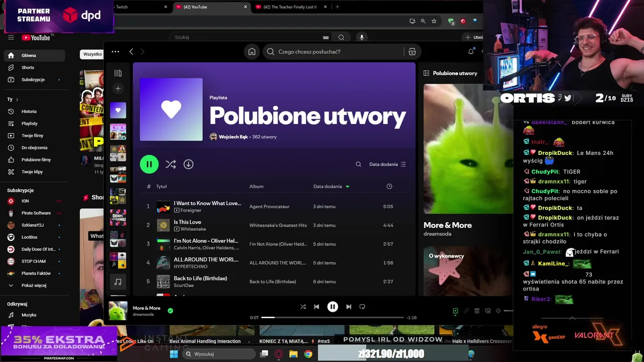Toggle repeat in player bar
The height and width of the screenshot is (362, 644).
coord(362,306)
